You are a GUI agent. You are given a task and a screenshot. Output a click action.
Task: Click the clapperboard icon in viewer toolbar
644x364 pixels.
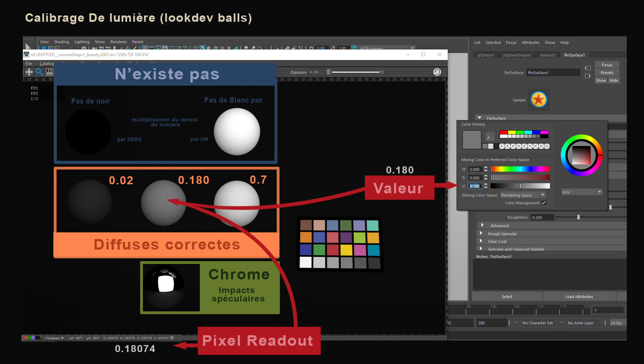coord(50,72)
